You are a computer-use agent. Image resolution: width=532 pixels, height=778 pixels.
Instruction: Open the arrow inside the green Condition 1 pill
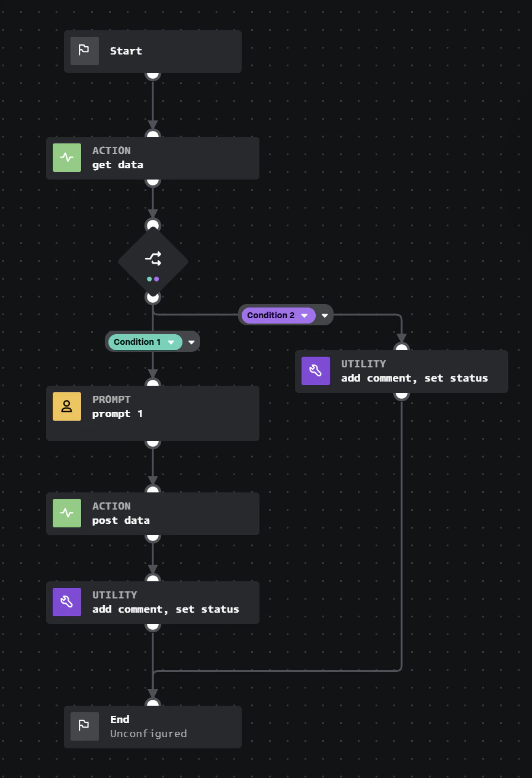[x=171, y=342]
